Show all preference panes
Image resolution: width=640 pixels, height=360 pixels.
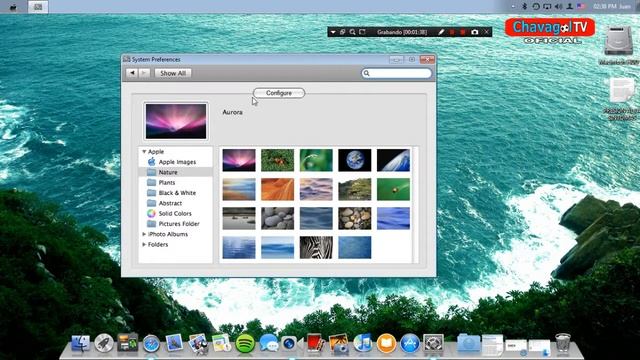(x=173, y=73)
